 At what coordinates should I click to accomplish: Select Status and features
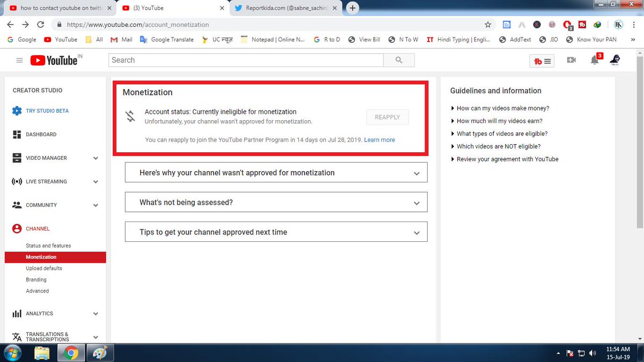(48, 246)
